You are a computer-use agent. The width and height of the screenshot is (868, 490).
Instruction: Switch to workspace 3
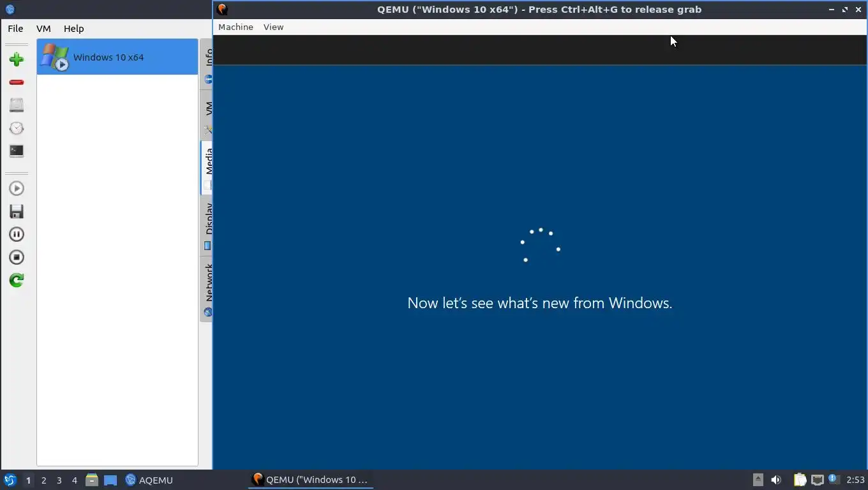coord(59,480)
